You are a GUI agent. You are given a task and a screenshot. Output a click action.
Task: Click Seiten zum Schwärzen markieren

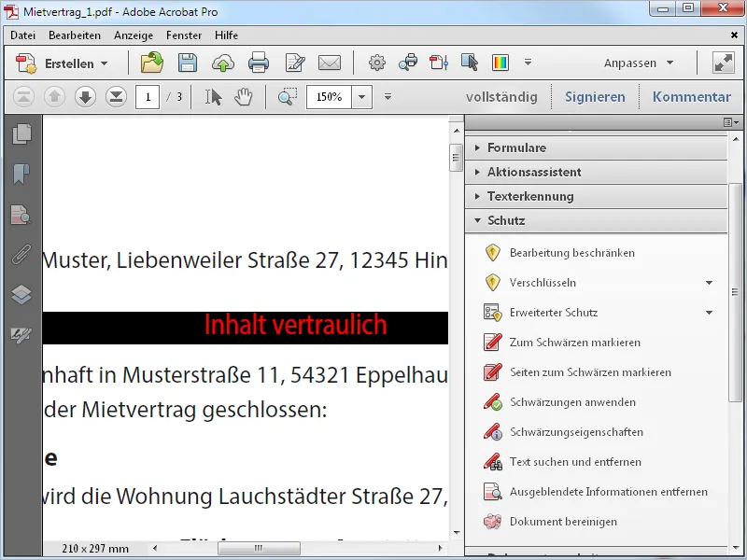tap(577, 372)
